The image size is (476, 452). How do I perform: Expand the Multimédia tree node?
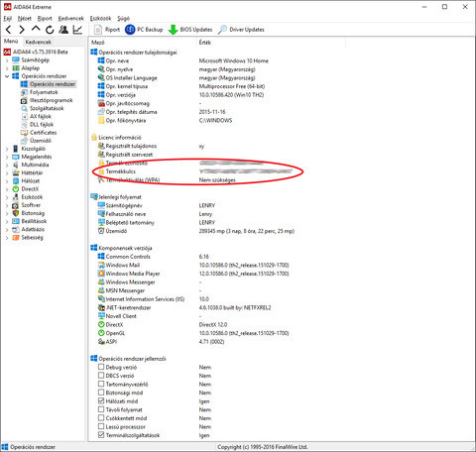7,165
